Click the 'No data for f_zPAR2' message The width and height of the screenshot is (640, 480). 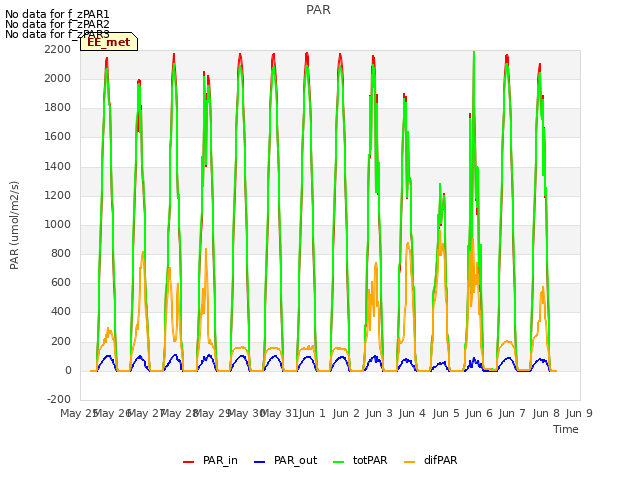pyautogui.click(x=57, y=24)
